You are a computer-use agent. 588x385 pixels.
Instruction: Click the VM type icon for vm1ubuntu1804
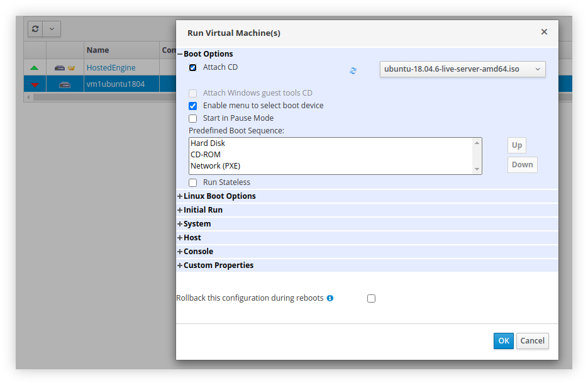coord(64,84)
